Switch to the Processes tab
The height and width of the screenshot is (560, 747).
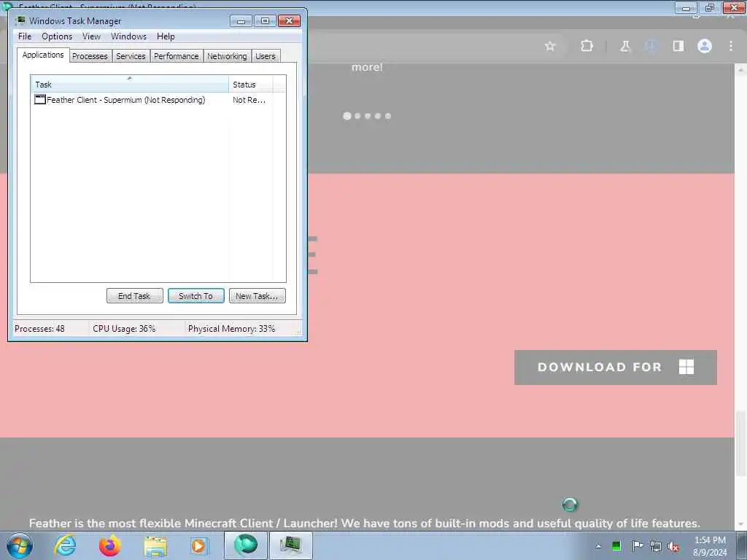[90, 56]
